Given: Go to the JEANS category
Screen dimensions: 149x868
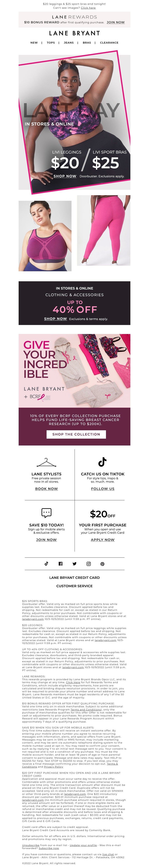Looking at the screenshot, I should (x=69, y=43).
